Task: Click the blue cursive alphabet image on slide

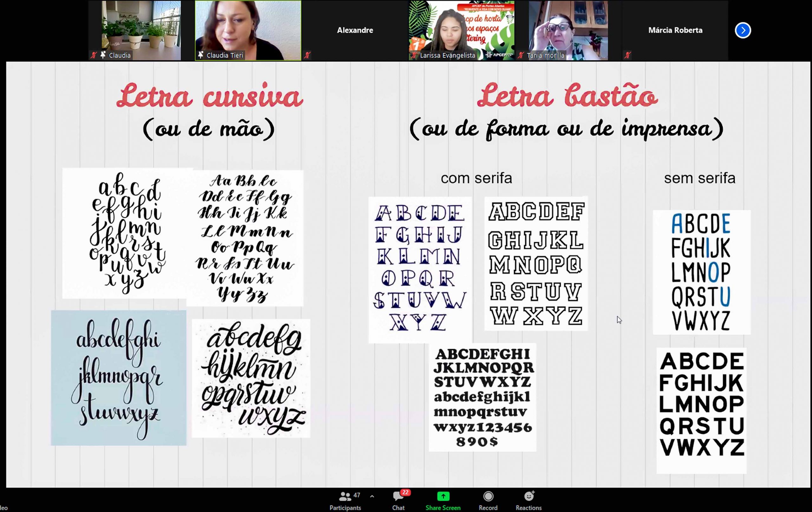Action: click(118, 378)
